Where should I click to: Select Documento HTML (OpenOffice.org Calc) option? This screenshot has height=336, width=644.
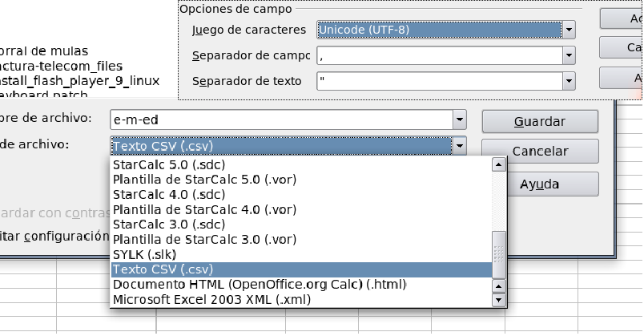pos(260,285)
